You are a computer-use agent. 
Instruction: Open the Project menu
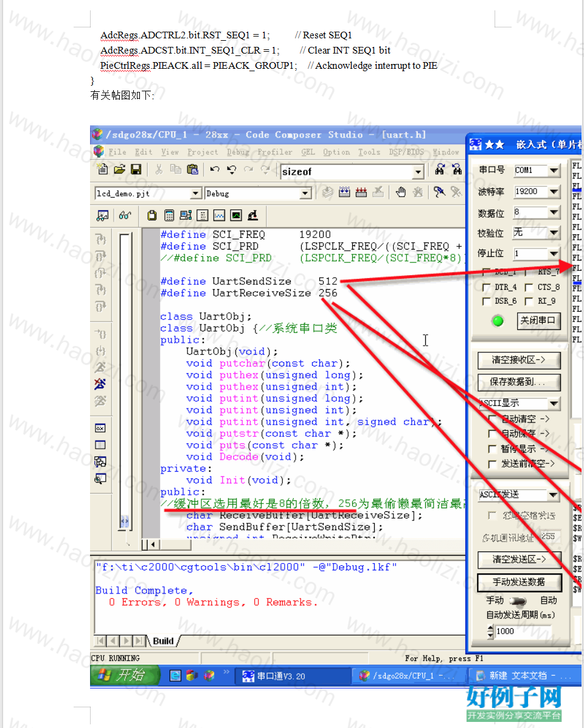pos(203,152)
